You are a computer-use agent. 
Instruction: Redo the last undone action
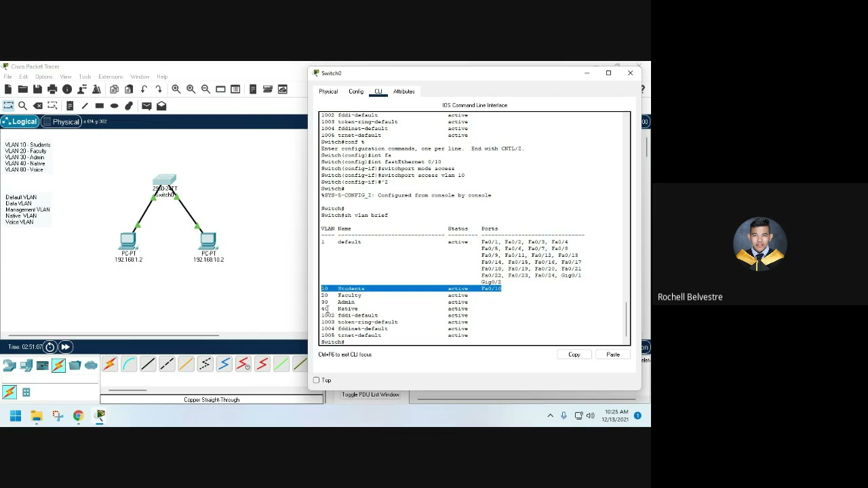[159, 89]
